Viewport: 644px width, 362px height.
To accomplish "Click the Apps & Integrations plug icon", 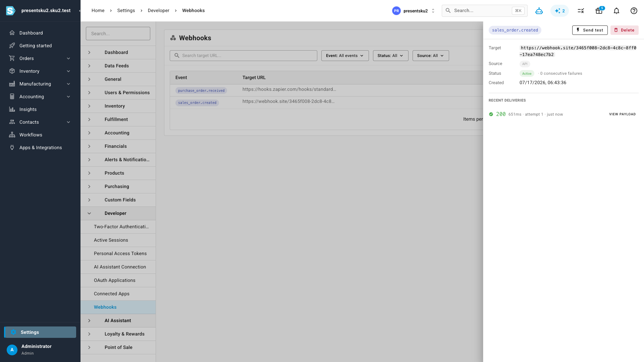I will [x=12, y=147].
